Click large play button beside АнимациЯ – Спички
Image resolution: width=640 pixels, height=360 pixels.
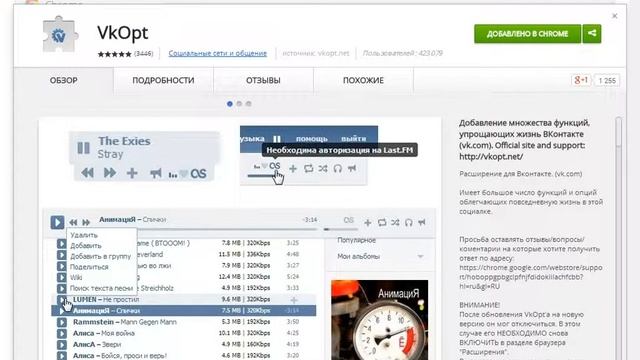click(x=57, y=222)
